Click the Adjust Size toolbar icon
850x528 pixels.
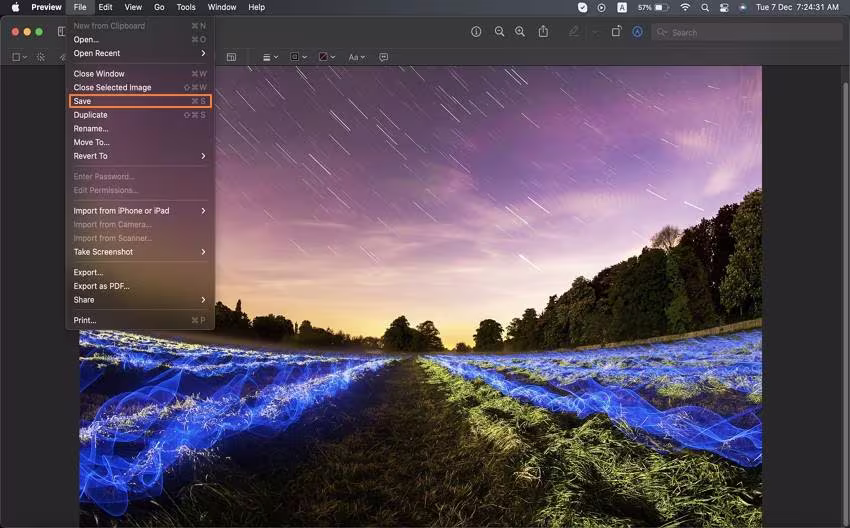[231, 57]
